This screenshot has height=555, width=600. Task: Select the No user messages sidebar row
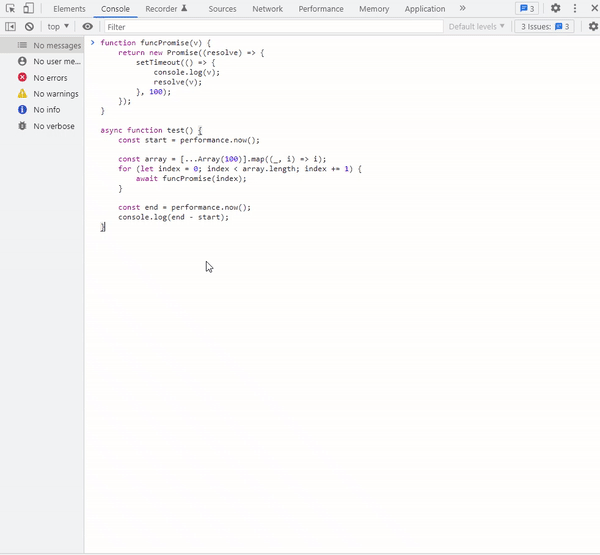tap(42, 61)
